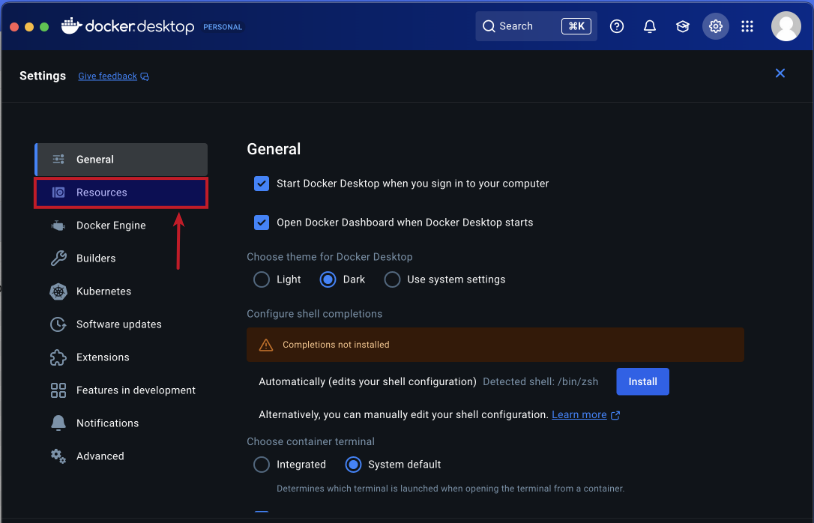Click Install shell completions button
Screen dimensions: 814x523
[642, 382]
